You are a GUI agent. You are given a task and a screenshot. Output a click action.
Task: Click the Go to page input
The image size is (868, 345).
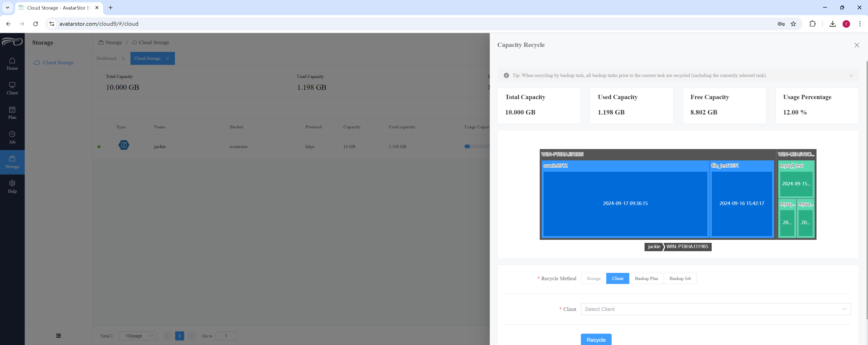pos(226,336)
